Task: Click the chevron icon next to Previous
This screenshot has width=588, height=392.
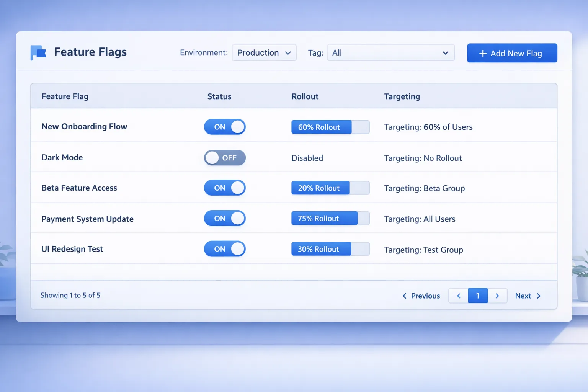Action: click(x=405, y=296)
